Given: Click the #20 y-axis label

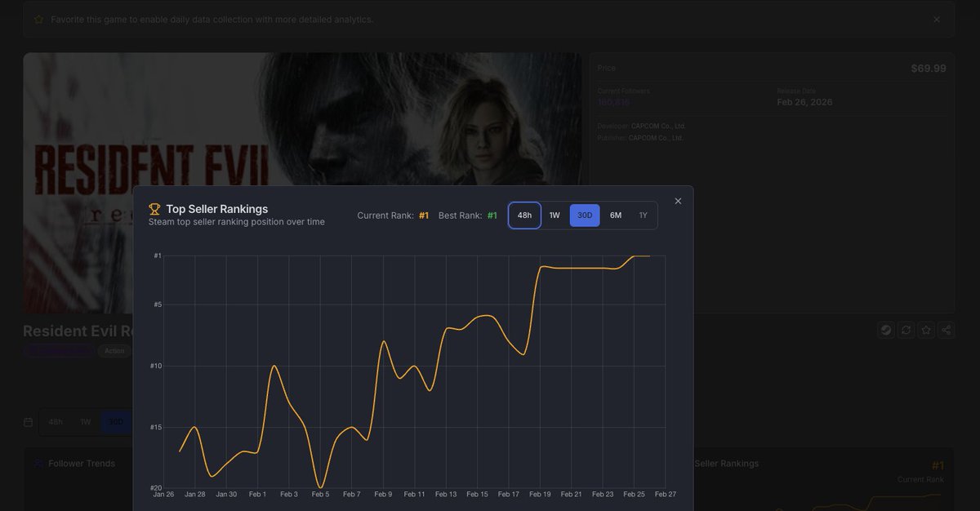Looking at the screenshot, I should 156,487.
